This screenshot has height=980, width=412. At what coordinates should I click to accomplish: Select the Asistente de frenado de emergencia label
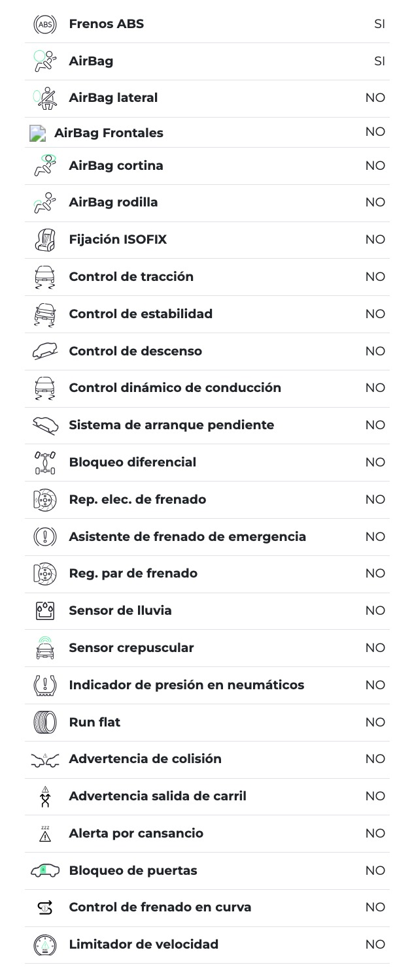click(x=187, y=536)
